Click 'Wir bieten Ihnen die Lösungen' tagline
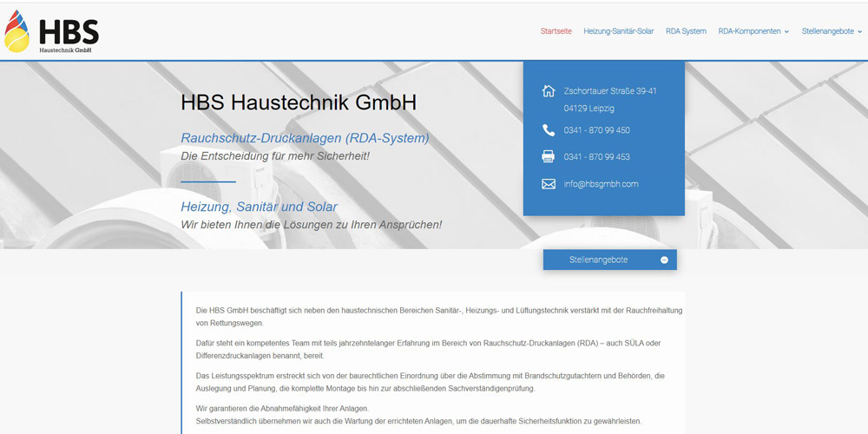The height and width of the screenshot is (434, 868). tap(312, 225)
